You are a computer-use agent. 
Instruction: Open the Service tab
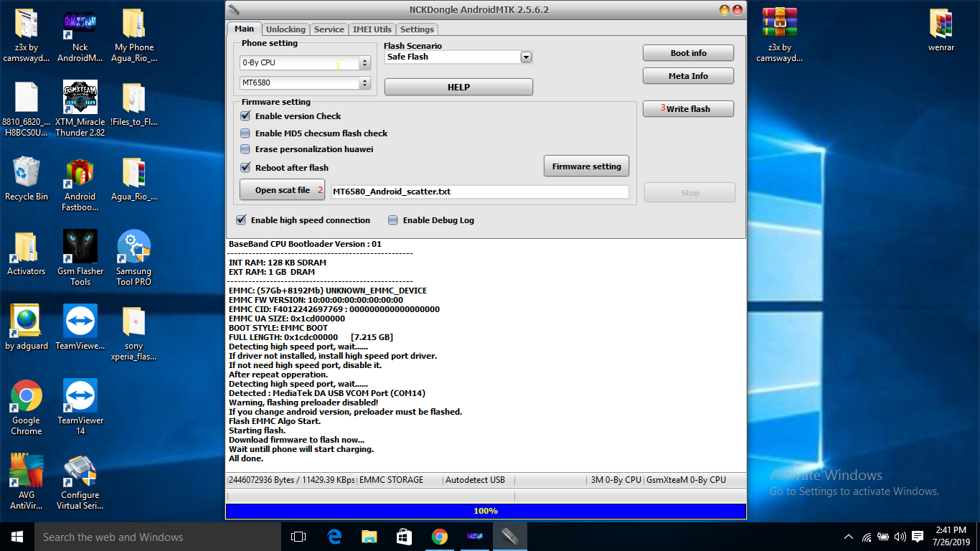click(329, 29)
